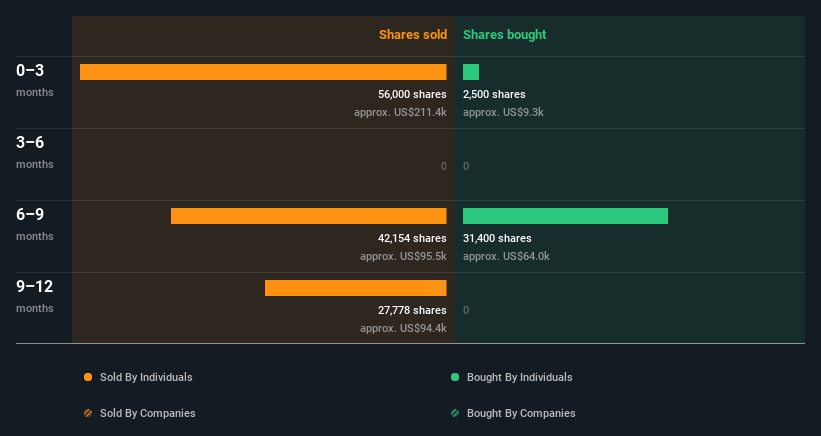Image resolution: width=821 pixels, height=436 pixels.
Task: Click the approx. US$9.3k value
Action: click(503, 112)
